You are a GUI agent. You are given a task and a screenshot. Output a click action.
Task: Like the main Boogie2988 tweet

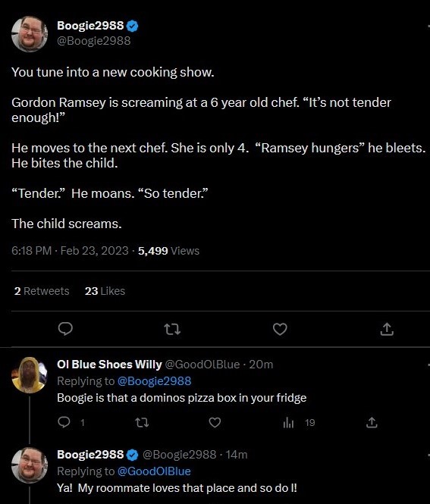[280, 329]
